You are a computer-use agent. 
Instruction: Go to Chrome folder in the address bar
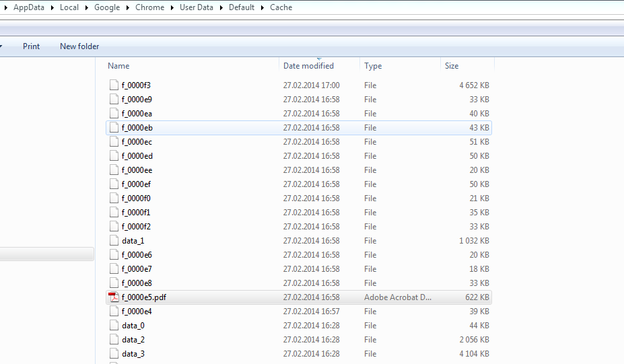pyautogui.click(x=149, y=7)
